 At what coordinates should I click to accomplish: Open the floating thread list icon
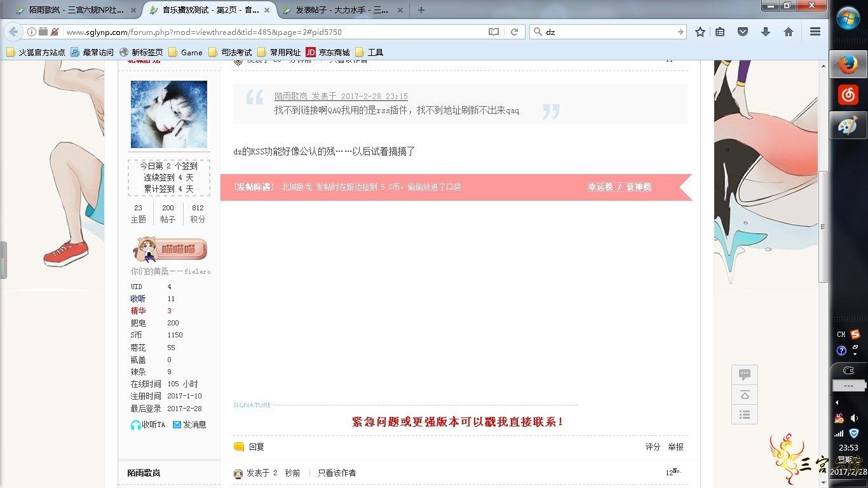[x=745, y=415]
